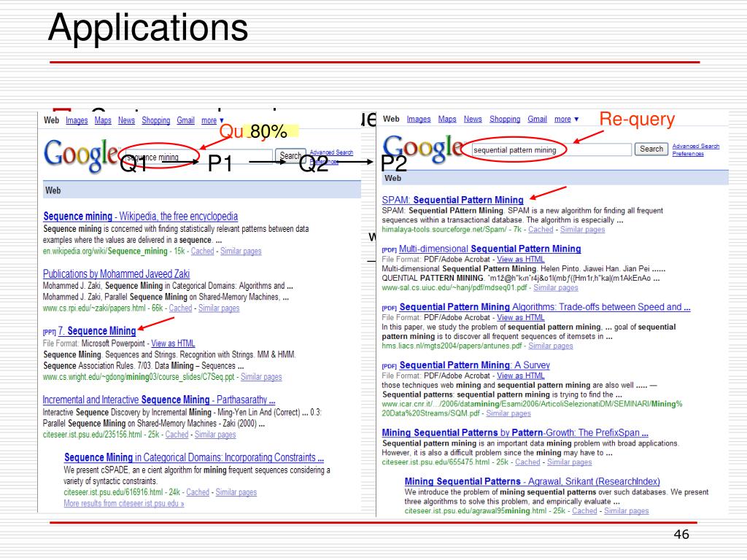Open Cached link for himalaya-tools result
This screenshot has width=747, height=560.
(x=541, y=230)
